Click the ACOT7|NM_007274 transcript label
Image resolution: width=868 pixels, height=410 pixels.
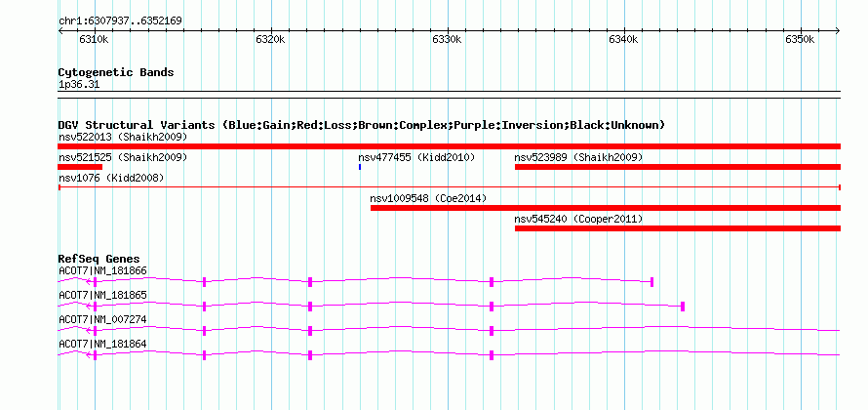(102, 319)
